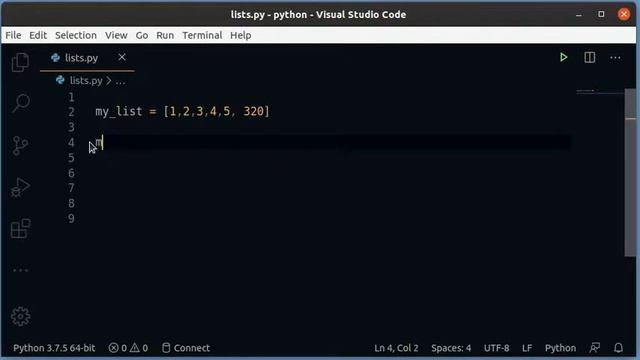This screenshot has width=640, height=360.
Task: Open the Selection menu
Action: pos(76,35)
